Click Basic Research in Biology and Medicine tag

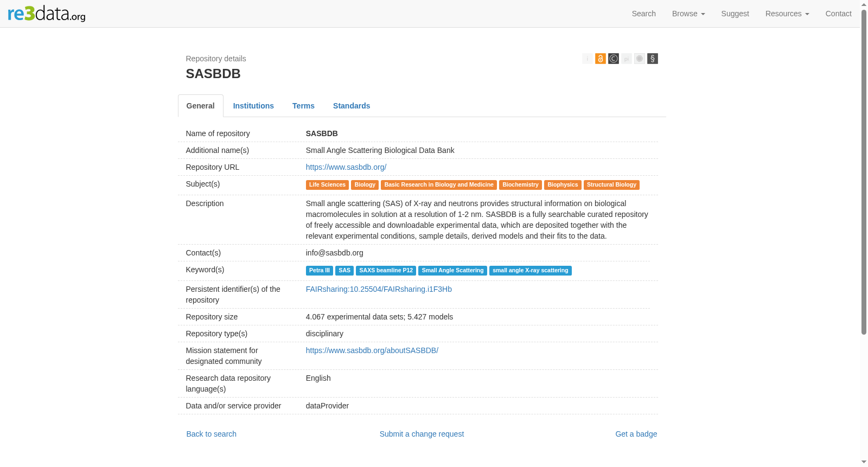click(439, 185)
